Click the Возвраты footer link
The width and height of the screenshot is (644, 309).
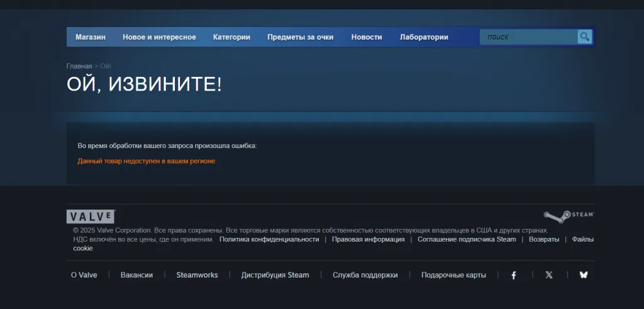tap(543, 239)
